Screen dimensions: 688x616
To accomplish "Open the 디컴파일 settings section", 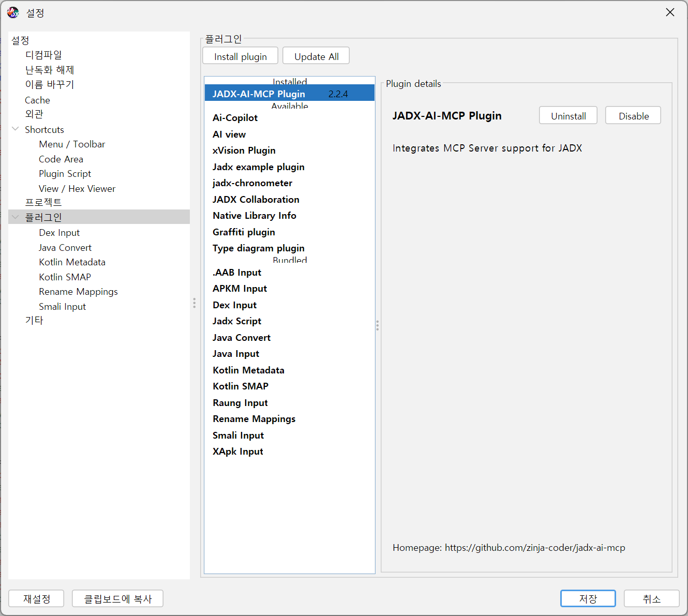I will (x=43, y=55).
